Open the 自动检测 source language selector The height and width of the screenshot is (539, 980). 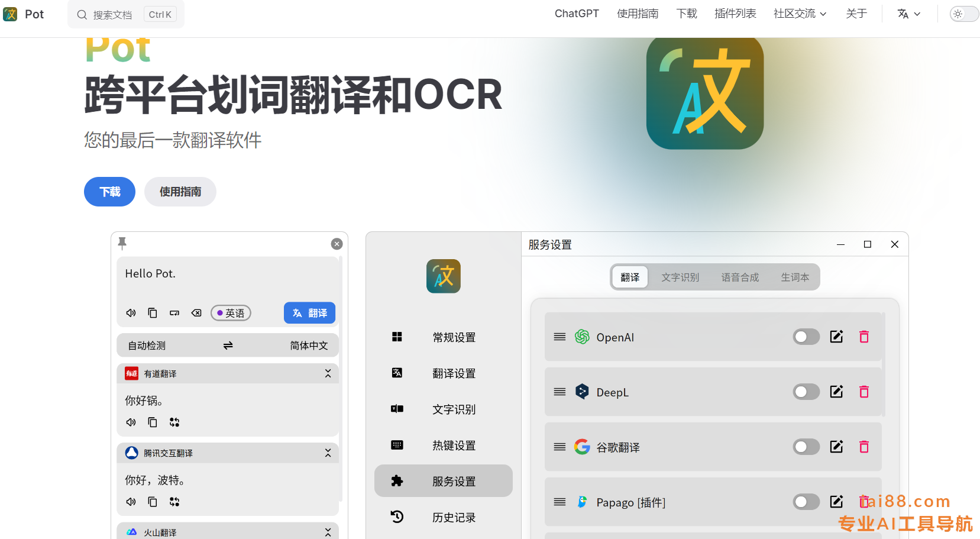click(x=147, y=346)
